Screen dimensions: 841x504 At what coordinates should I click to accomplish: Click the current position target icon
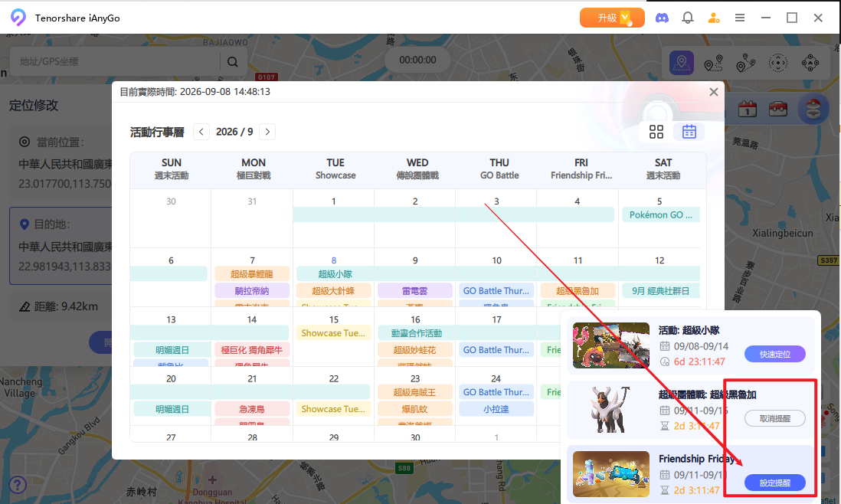(x=25, y=142)
